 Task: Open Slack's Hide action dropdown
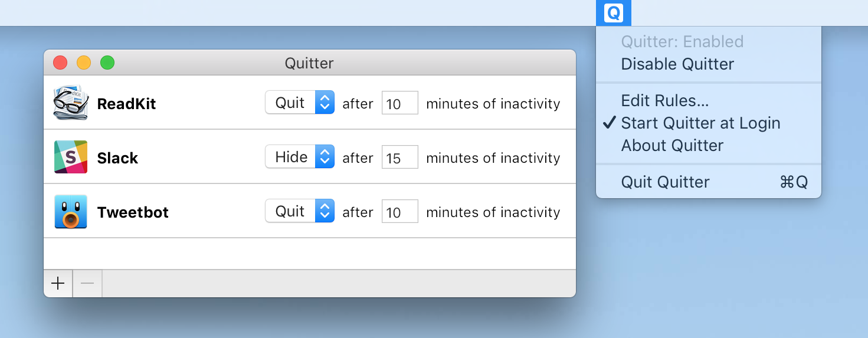click(x=300, y=157)
